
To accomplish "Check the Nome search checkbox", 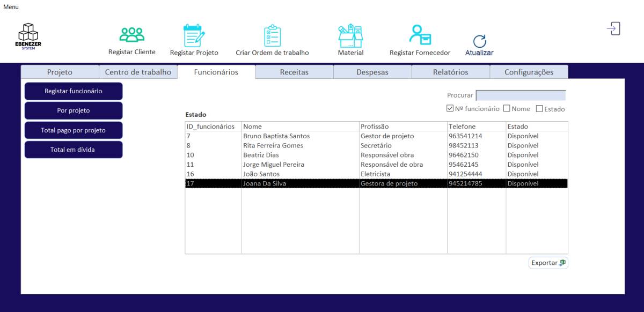I will (x=506, y=109).
